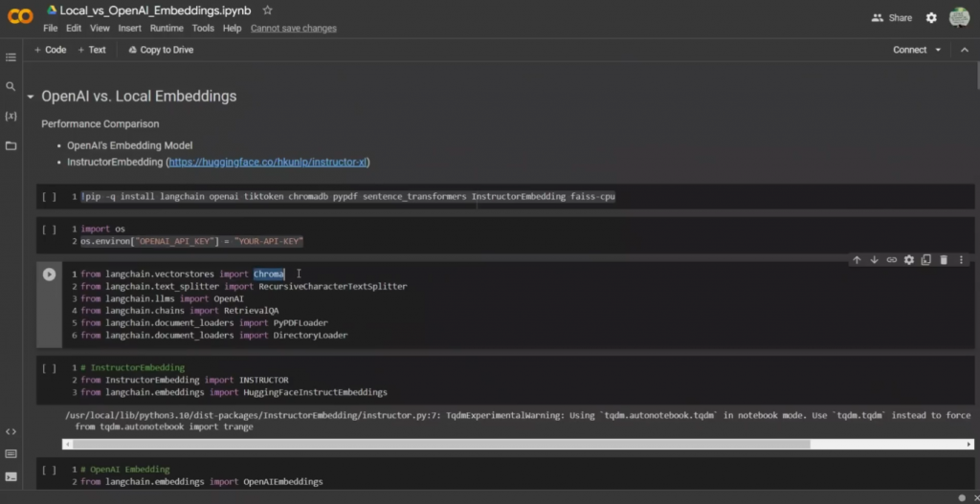Image resolution: width=980 pixels, height=504 pixels.
Task: Open the terminal icon in sidebar
Action: tap(11, 476)
